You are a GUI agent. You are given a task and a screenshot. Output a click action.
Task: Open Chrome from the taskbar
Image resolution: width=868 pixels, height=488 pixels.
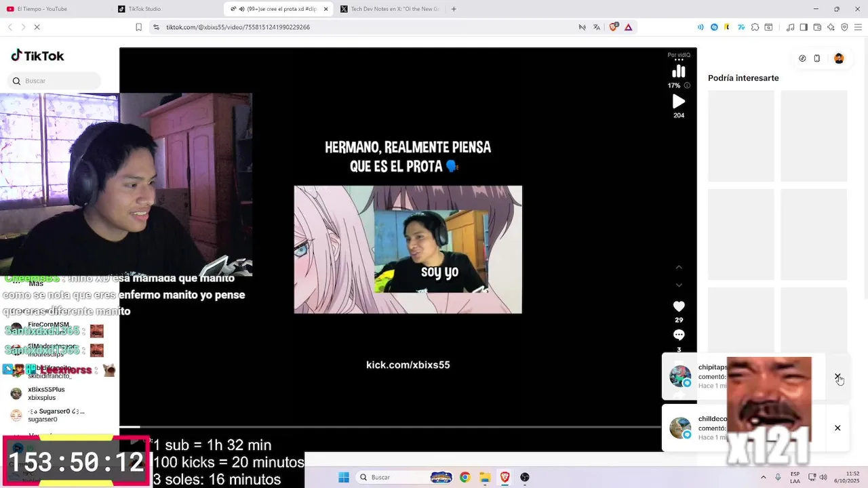pos(465,477)
